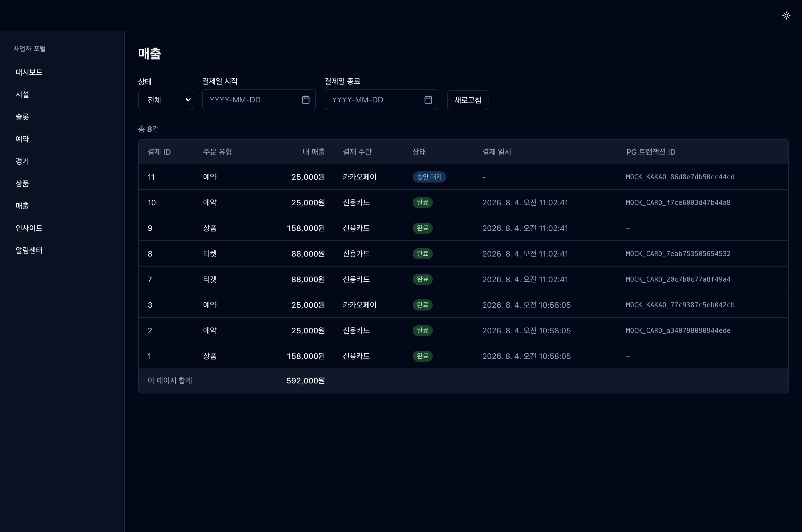Go to 알림센터 in sidebar
Image resolution: width=802 pixels, height=532 pixels.
tap(29, 250)
